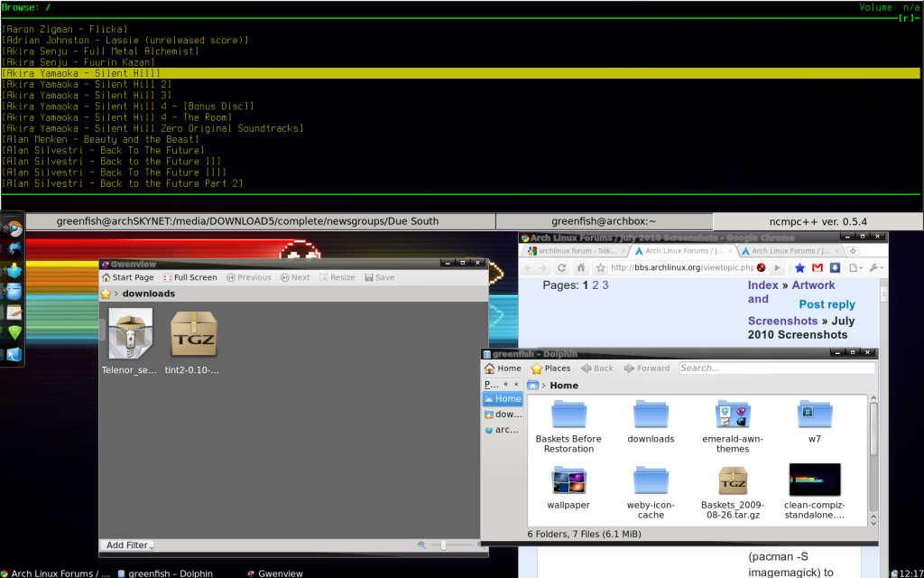Zoom out using Gwenview's magnifier icon

(422, 545)
